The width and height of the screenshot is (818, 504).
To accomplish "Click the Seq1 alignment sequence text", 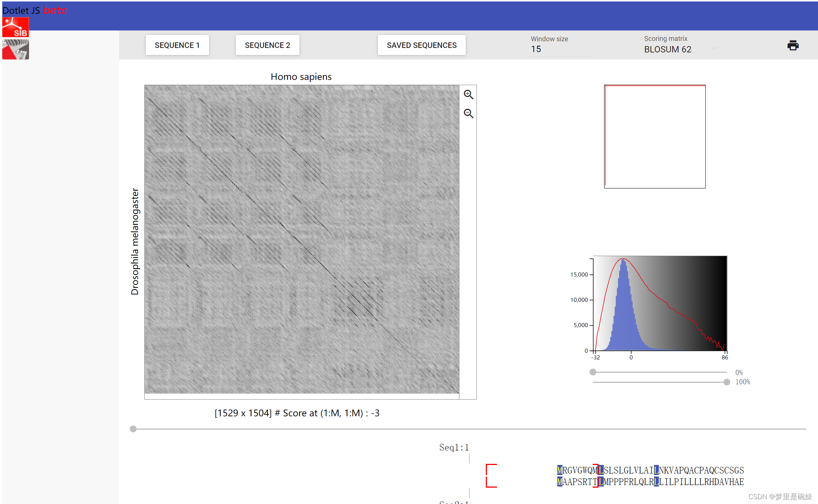I will (650, 470).
